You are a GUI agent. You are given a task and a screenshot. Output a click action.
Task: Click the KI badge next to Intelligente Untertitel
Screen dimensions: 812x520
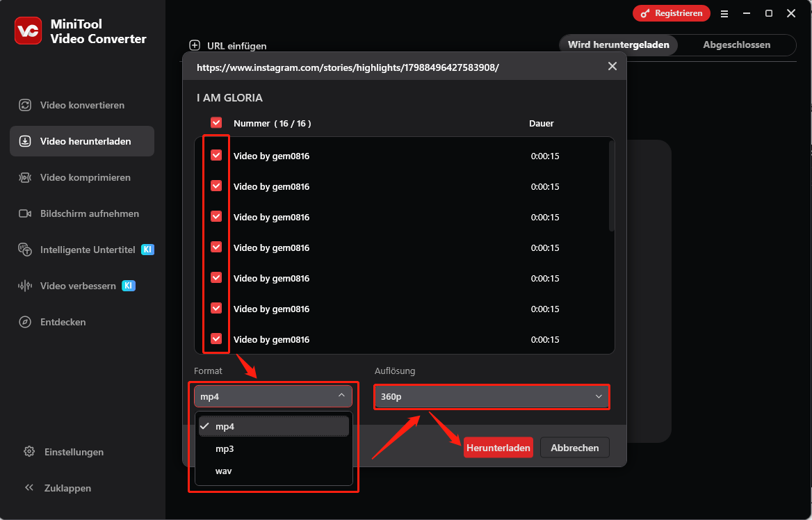click(x=147, y=250)
